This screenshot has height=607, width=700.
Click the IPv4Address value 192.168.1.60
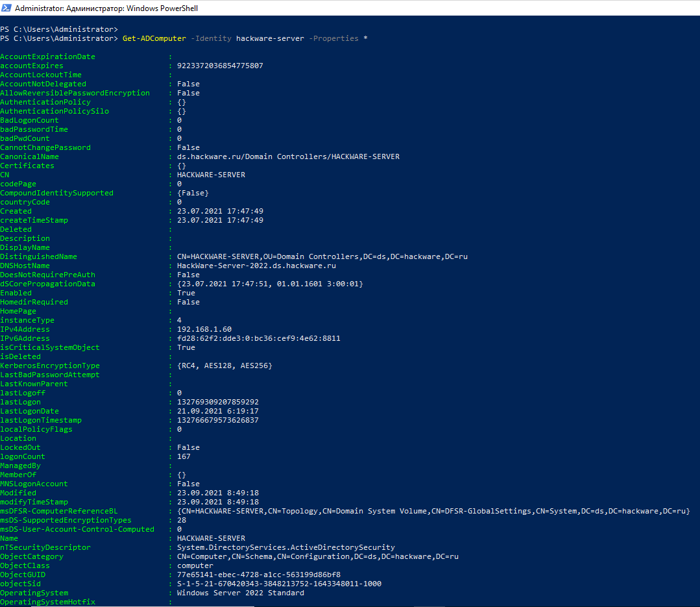[204, 329]
